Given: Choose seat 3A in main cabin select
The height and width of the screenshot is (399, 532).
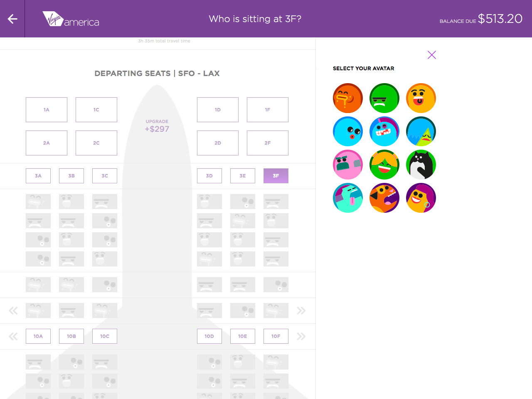Looking at the screenshot, I should [38, 176].
